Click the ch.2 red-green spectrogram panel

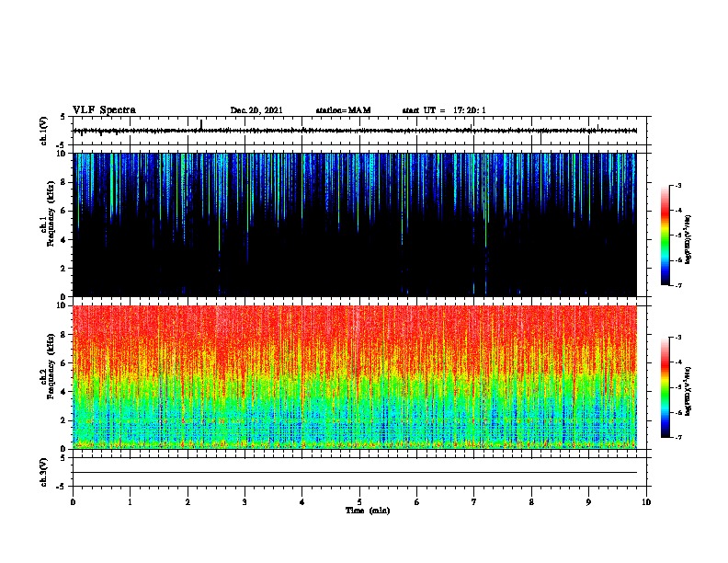355,377
